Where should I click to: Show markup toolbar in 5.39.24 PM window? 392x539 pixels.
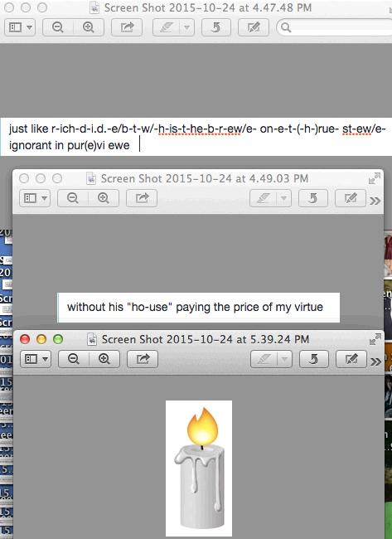351,359
